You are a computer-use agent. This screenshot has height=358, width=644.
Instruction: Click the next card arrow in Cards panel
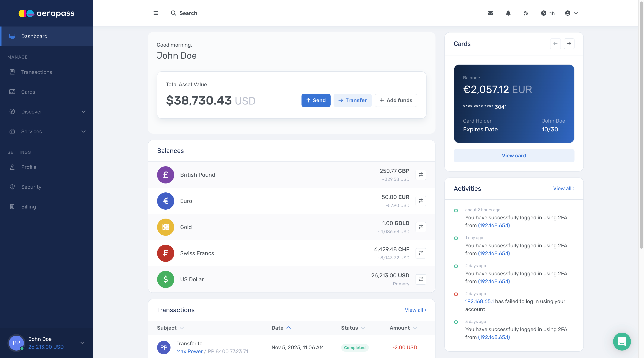click(x=569, y=43)
